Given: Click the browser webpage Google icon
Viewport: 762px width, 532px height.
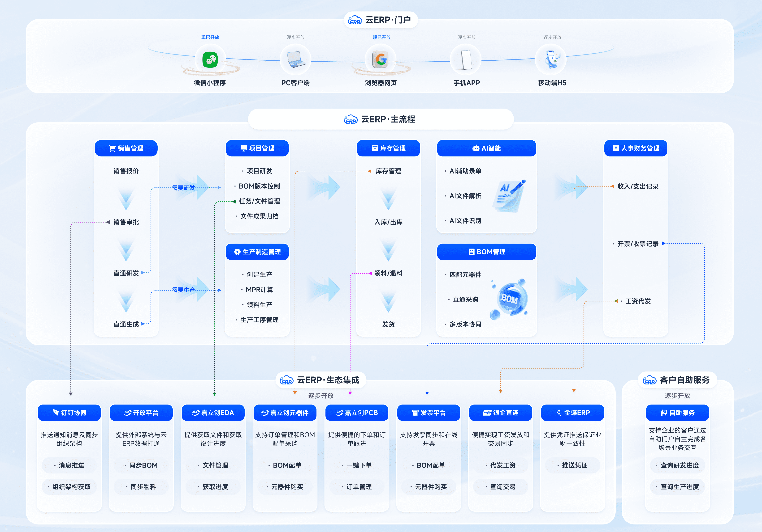Looking at the screenshot, I should click(x=381, y=60).
